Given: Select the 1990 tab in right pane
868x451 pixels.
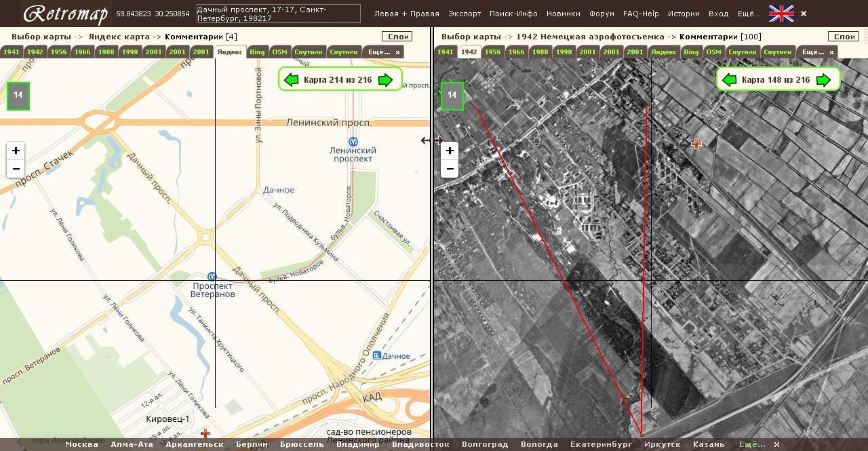Looking at the screenshot, I should [x=564, y=52].
